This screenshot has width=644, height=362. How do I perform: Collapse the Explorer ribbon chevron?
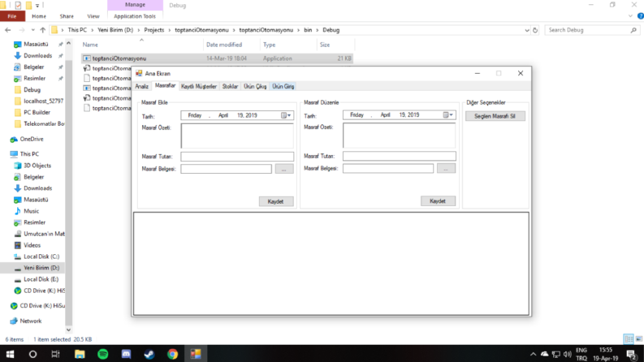click(x=630, y=16)
